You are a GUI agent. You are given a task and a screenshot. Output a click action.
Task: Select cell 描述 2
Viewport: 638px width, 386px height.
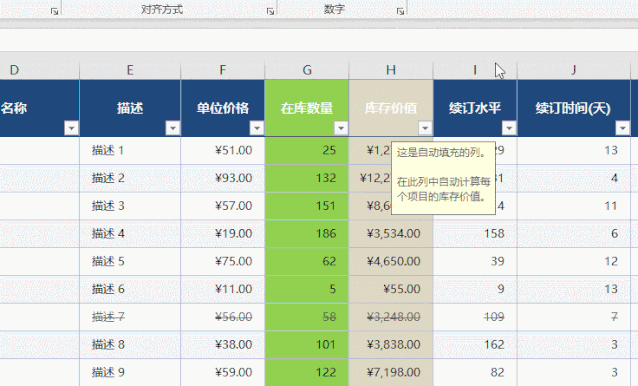[130, 178]
